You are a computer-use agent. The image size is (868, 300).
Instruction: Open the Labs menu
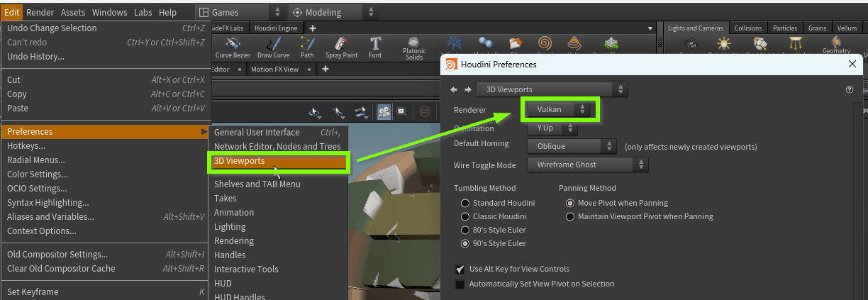coord(143,12)
